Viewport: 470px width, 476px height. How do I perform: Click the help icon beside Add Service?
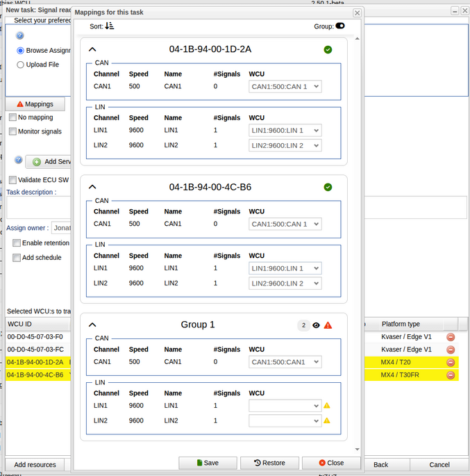click(x=19, y=161)
